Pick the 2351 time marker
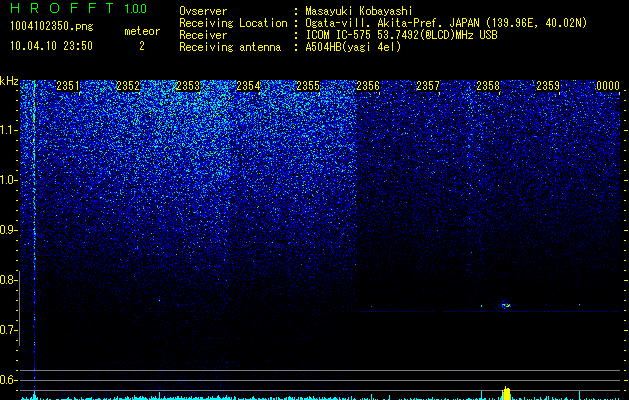This screenshot has width=629, height=400. pyautogui.click(x=68, y=86)
